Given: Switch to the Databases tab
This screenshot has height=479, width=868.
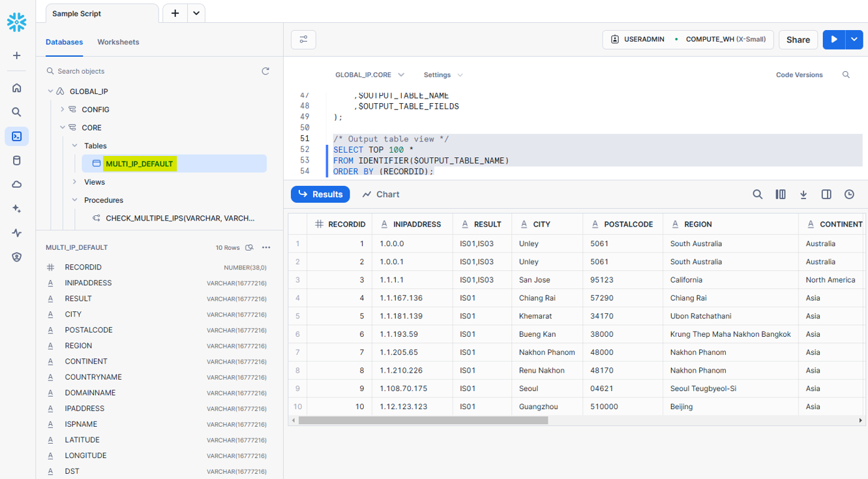Looking at the screenshot, I should (x=64, y=42).
